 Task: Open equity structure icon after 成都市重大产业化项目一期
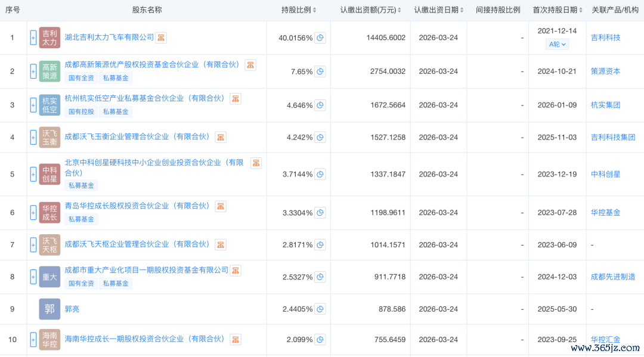coord(236,270)
